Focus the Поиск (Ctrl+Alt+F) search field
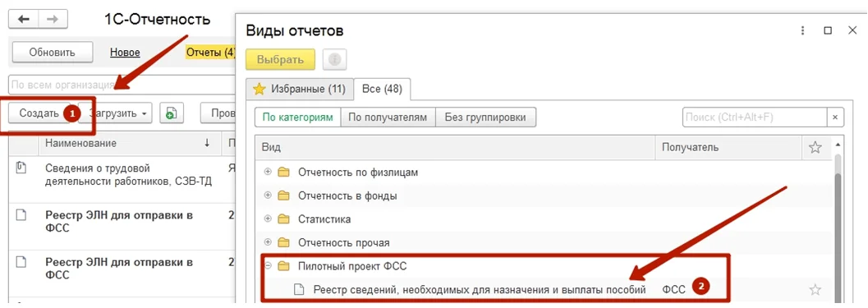Image resolution: width=868 pixels, height=308 pixels. point(755,117)
